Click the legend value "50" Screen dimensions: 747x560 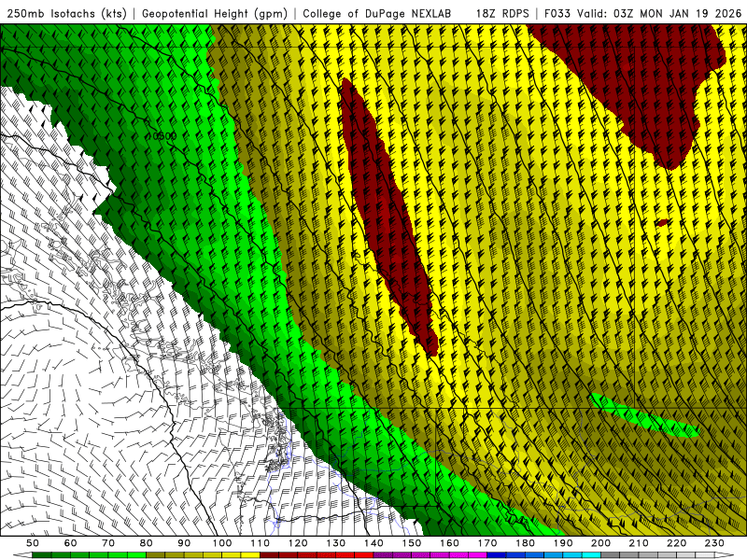[33, 543]
